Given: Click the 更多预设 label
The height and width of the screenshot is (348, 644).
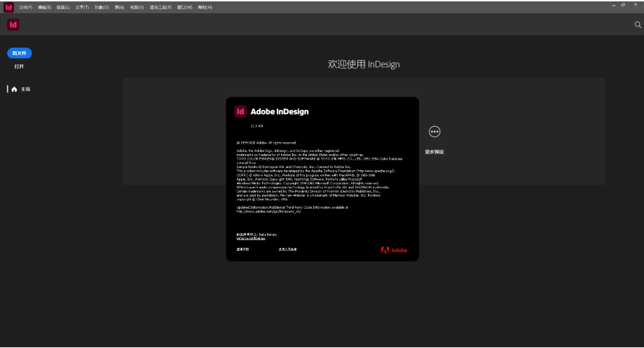Looking at the screenshot, I should click(x=434, y=152).
